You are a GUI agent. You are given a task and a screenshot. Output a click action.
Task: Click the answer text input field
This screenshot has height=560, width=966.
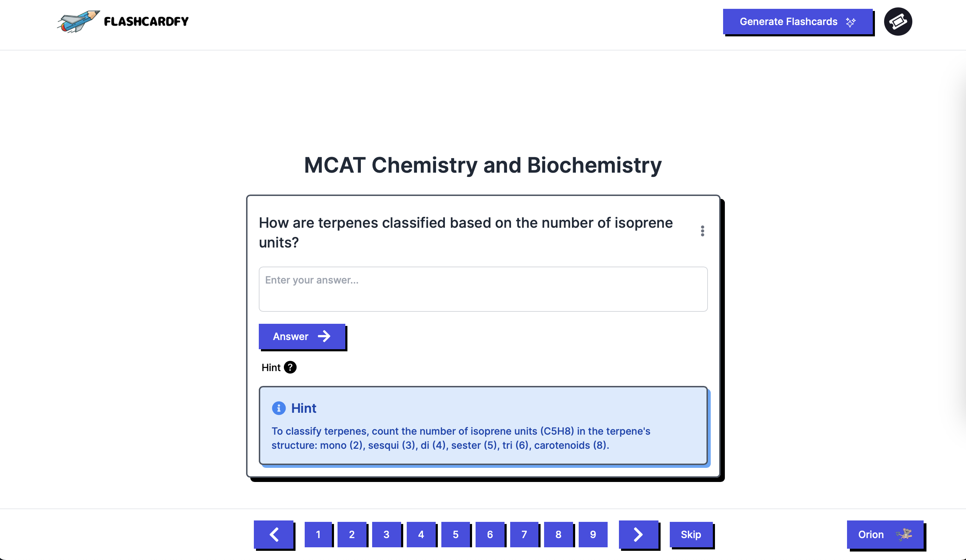pos(483,289)
